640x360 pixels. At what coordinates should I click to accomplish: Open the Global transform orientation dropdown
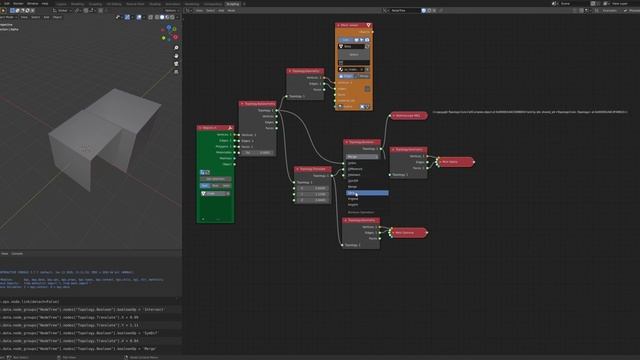tap(62, 11)
